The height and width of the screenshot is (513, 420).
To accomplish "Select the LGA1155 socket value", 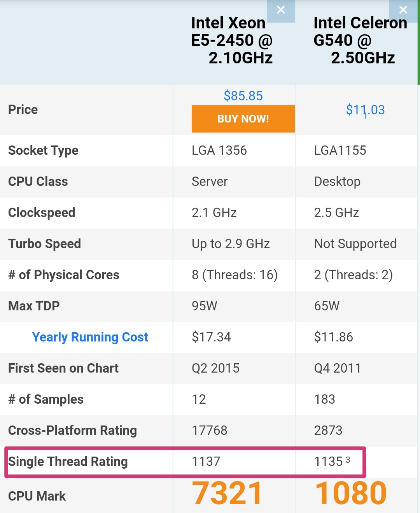I will (x=340, y=151).
